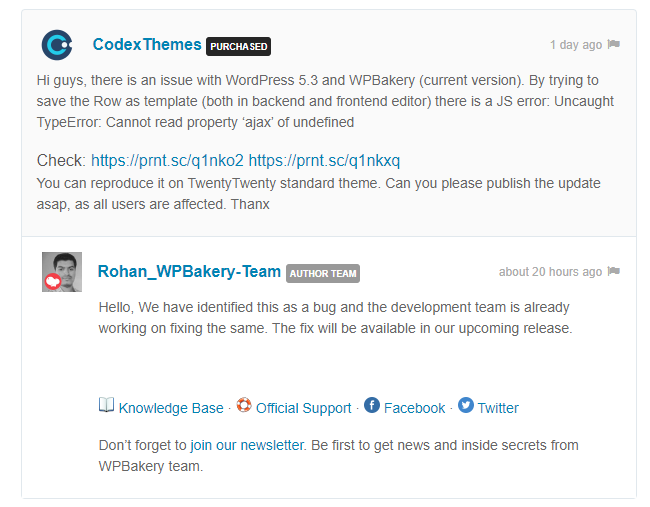
Task: Click the Facebook logo icon
Action: click(x=372, y=405)
